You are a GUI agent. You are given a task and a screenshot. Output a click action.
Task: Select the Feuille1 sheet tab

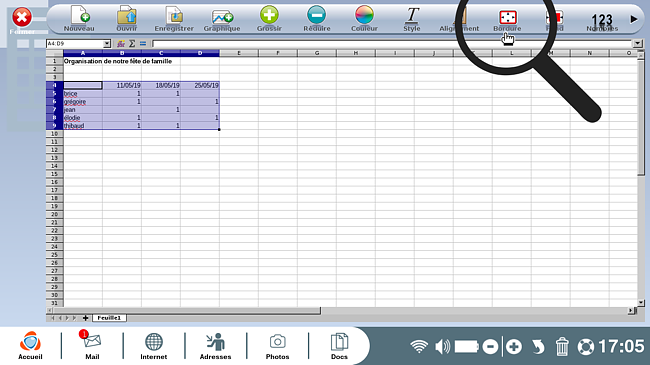point(109,318)
